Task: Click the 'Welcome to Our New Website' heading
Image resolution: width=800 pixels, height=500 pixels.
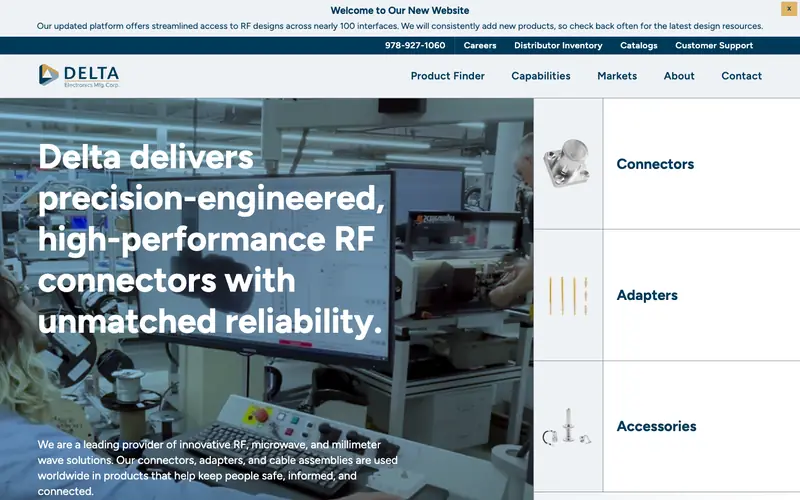Action: click(x=399, y=10)
